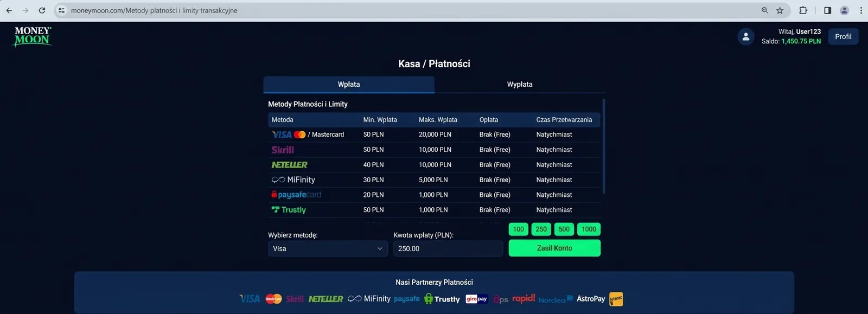The image size is (868, 314).
Task: Expand the Wybierz metodę dropdown
Action: 328,248
